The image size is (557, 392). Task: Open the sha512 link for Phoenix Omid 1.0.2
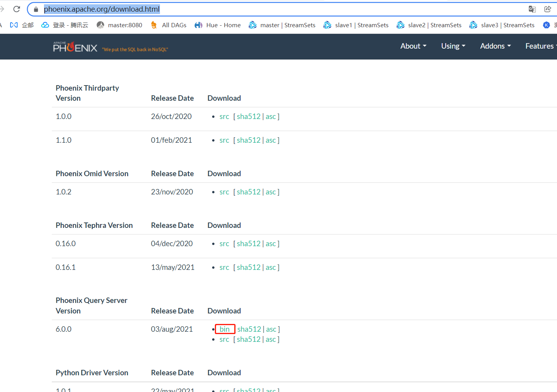click(248, 192)
